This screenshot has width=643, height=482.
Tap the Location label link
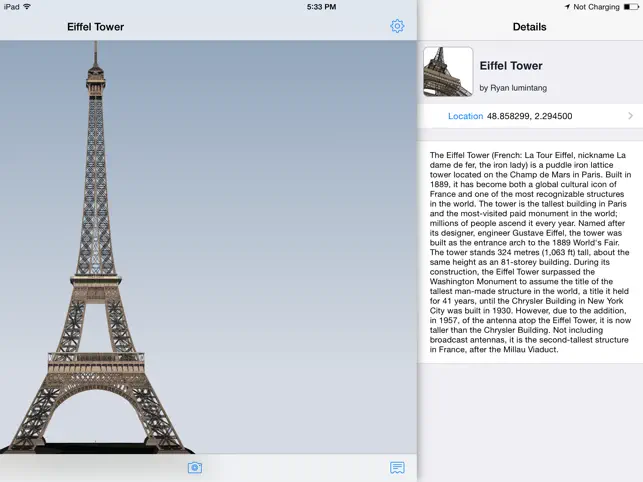pos(465,116)
